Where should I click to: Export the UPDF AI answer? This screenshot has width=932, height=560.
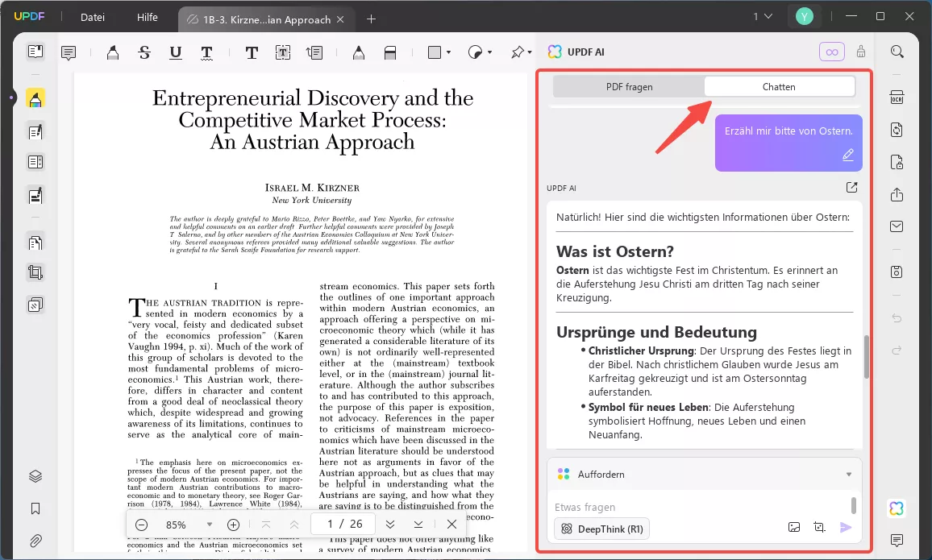851,188
